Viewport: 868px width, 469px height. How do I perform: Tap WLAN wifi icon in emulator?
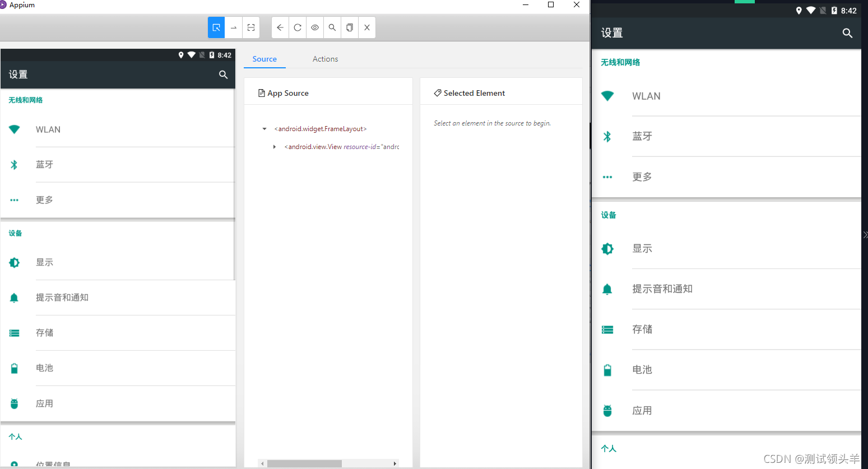607,96
